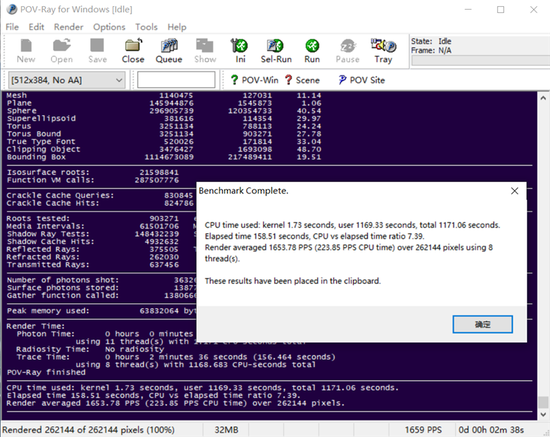Open the Help menu
This screenshot has width=550, height=437.
tap(177, 27)
